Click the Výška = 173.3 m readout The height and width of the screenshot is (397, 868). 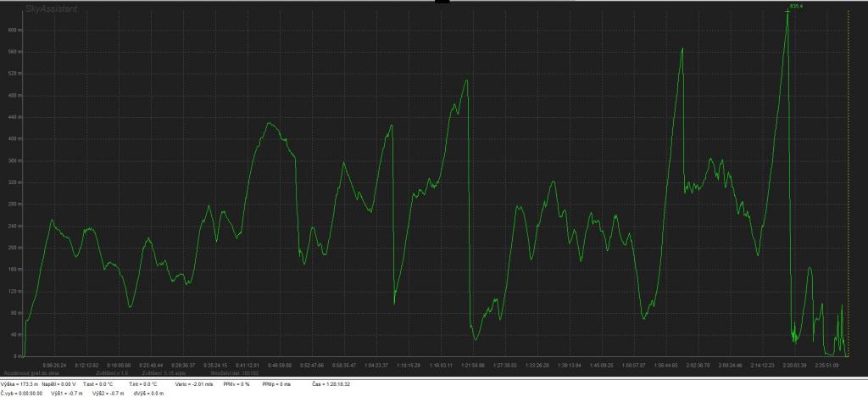tap(19, 384)
